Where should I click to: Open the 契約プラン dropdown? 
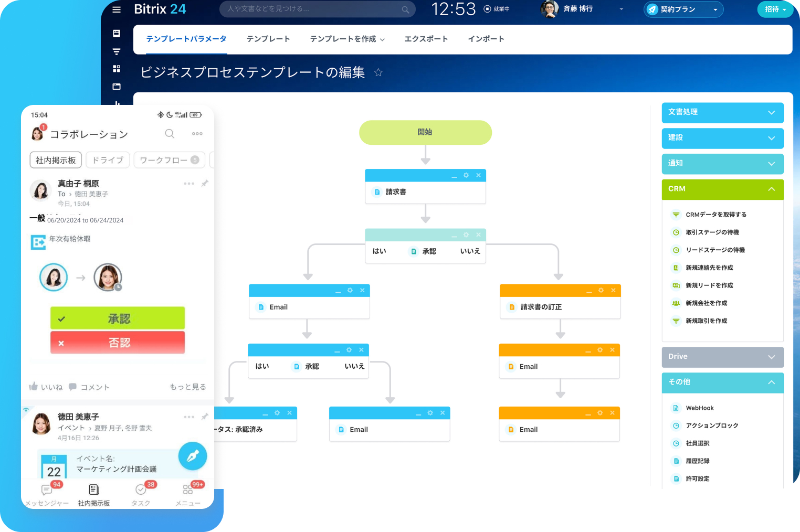click(683, 9)
